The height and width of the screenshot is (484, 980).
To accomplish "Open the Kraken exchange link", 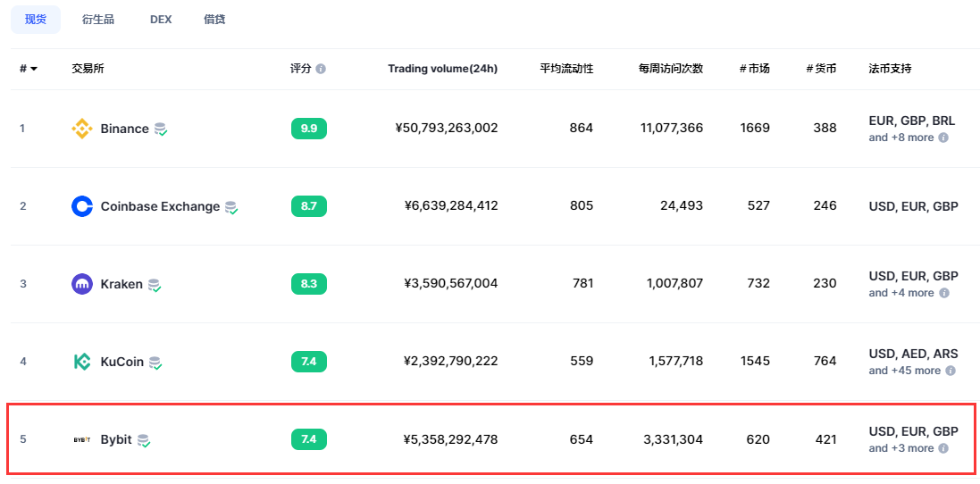I will click(x=121, y=284).
